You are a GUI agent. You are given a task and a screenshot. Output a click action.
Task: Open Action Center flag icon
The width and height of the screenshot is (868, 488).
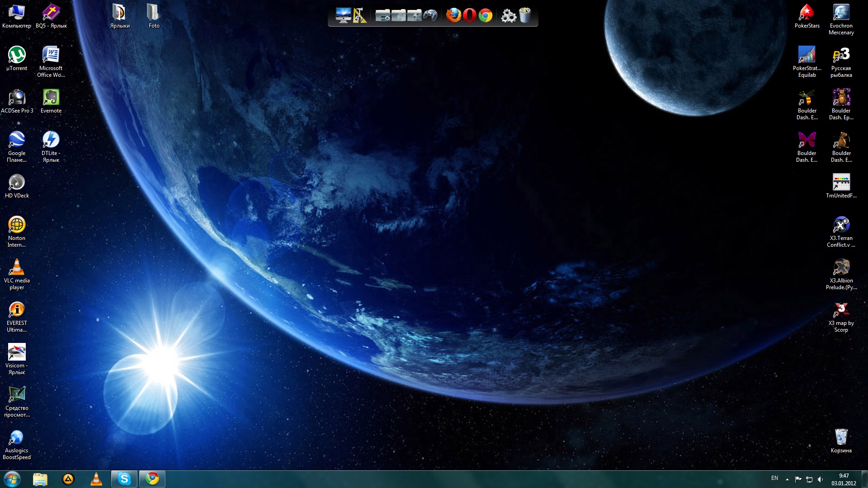tap(798, 479)
